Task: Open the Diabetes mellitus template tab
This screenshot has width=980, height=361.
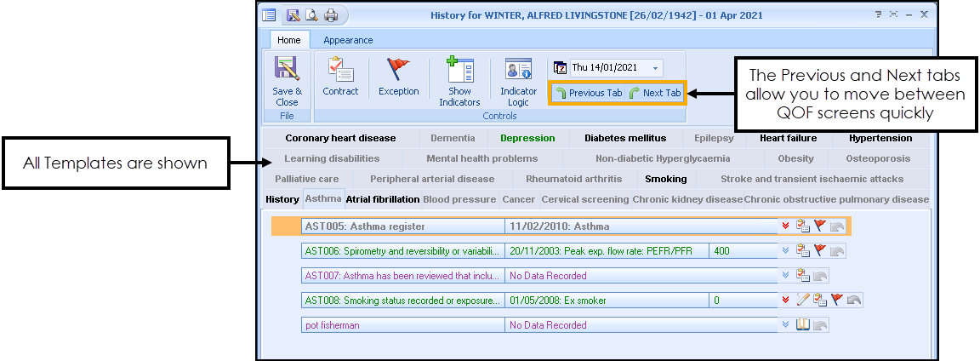Action: click(x=625, y=138)
